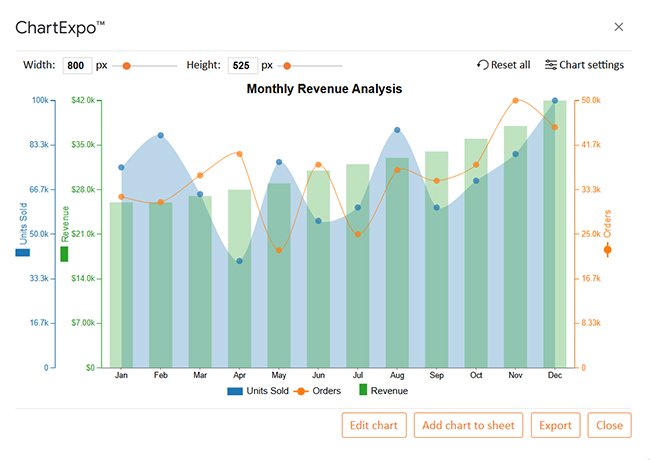Toggle Orders series in bottom legend
The image size is (650, 460).
318,390
